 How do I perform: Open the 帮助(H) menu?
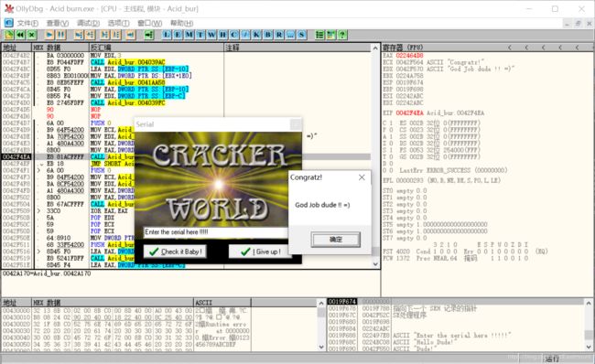[182, 23]
